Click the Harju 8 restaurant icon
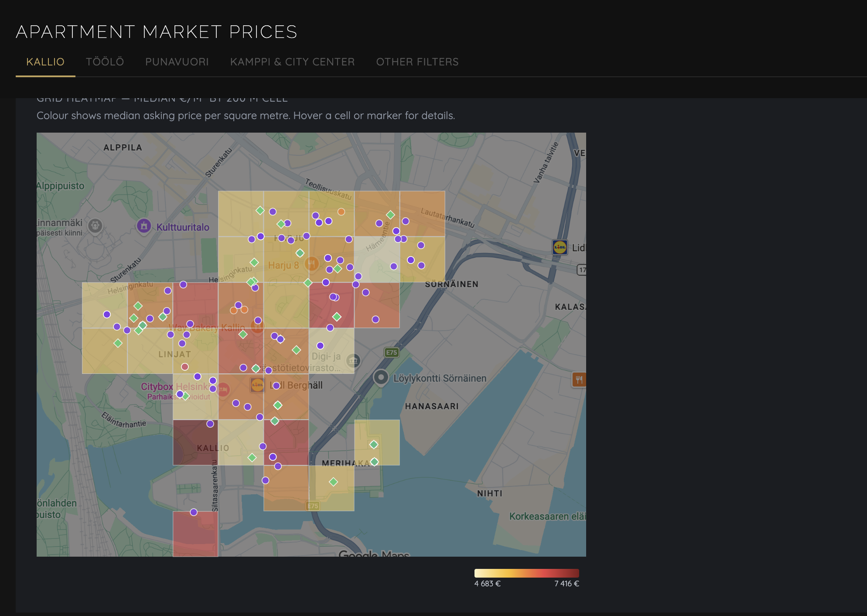Viewport: 867px width, 616px height. click(x=311, y=264)
